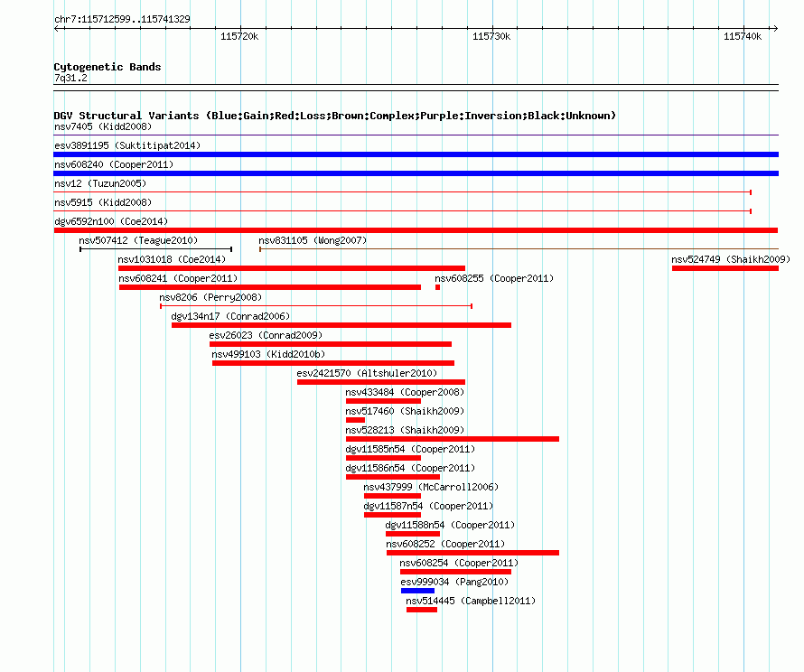
Task: Click the nsv514445 (Campbell2011) label
Action: (x=471, y=601)
